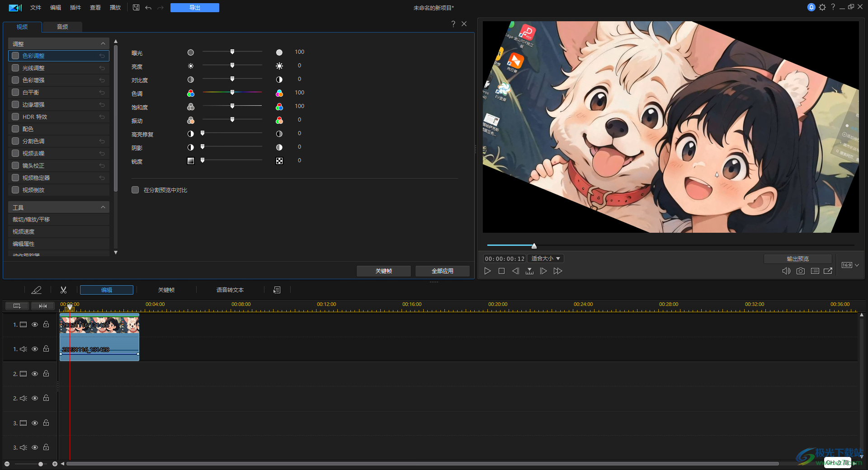
Task: Switch to the 视频 tab
Action: [x=22, y=27]
